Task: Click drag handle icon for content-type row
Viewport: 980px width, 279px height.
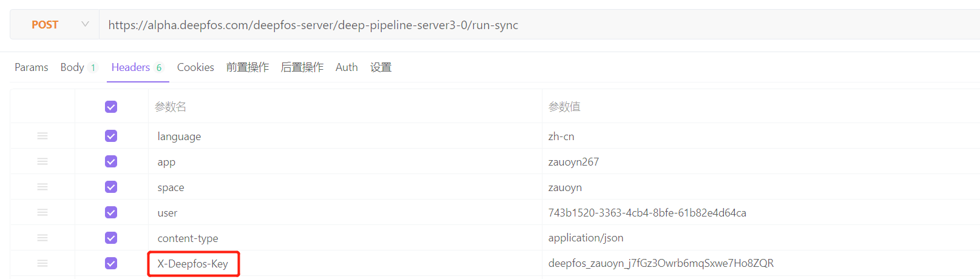Action: pyautogui.click(x=42, y=238)
